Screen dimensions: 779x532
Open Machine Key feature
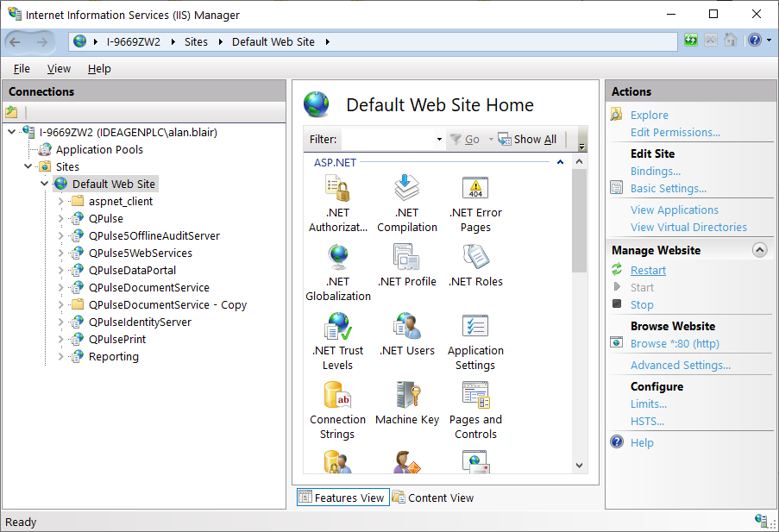tap(406, 404)
